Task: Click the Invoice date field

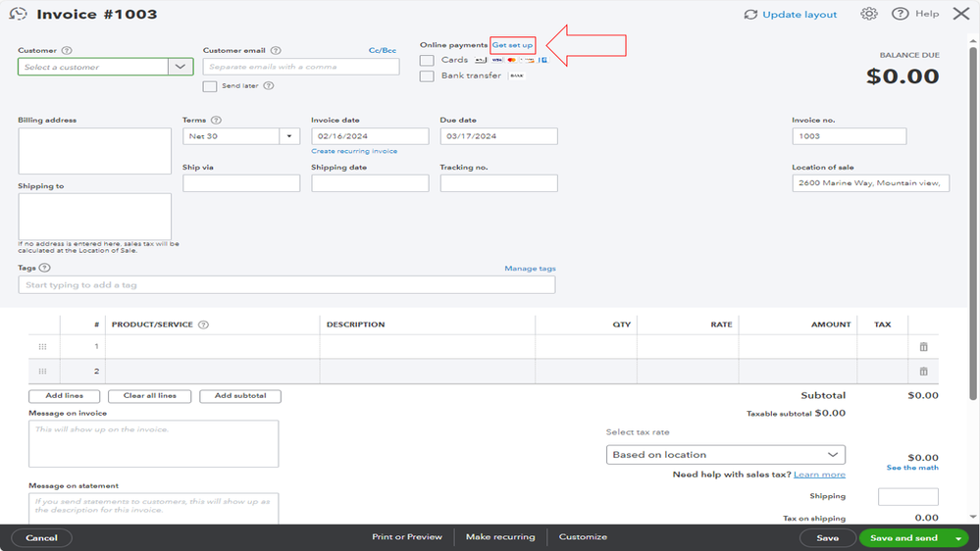Action: (370, 136)
